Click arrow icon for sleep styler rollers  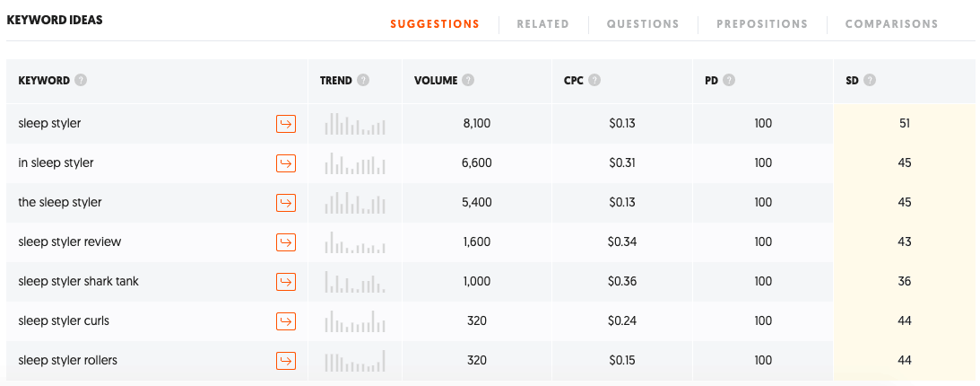click(x=286, y=360)
